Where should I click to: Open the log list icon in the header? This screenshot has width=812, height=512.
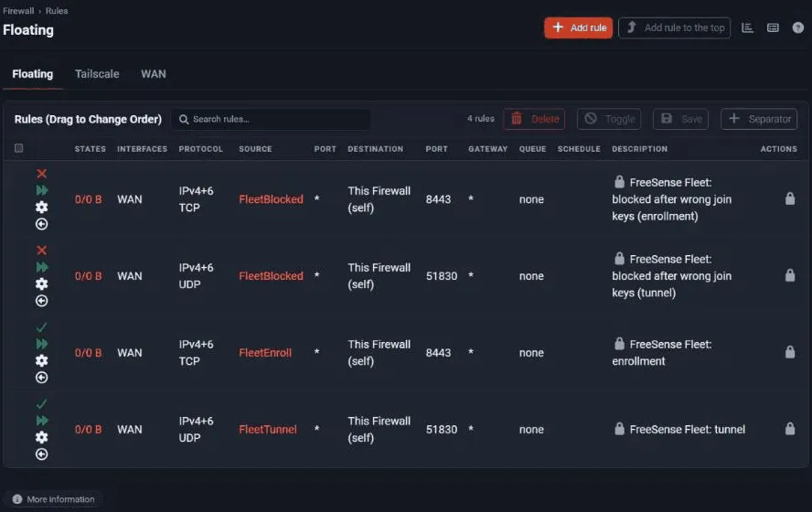[x=773, y=28]
